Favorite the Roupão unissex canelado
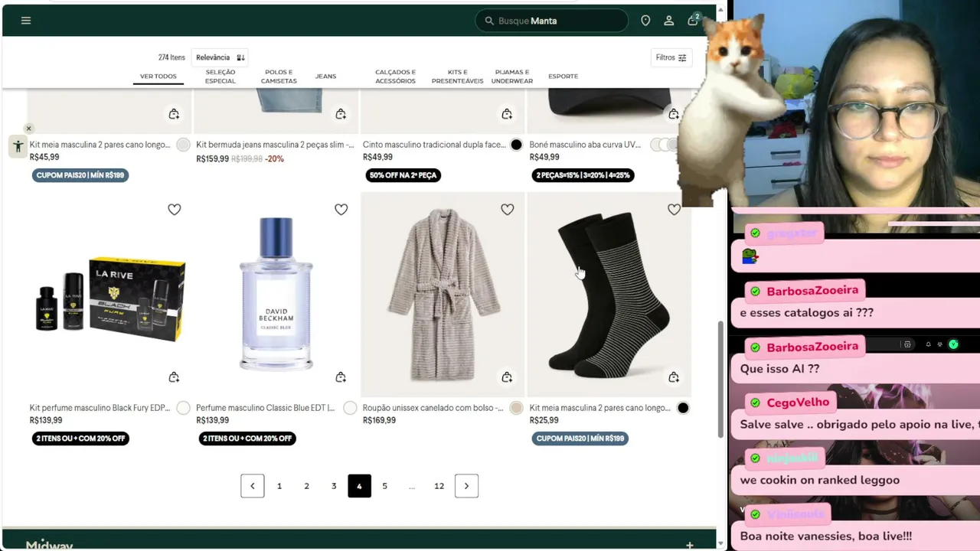980x551 pixels. coord(508,210)
